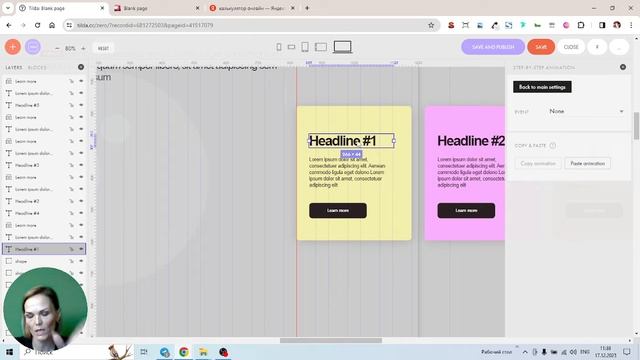Switch to mobile landscape device view
This screenshot has height=360, width=640.
291,47
